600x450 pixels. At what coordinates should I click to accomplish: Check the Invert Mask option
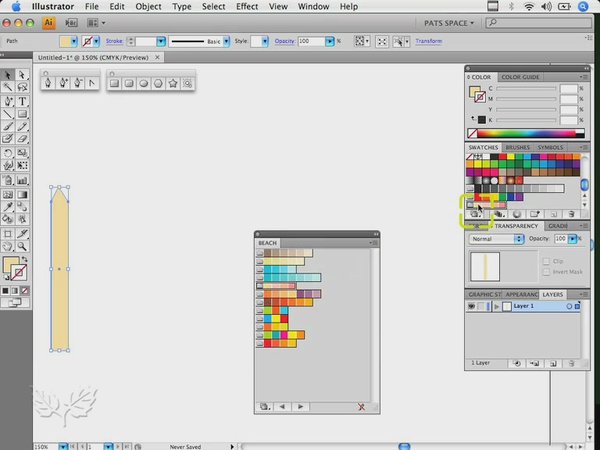tap(545, 271)
